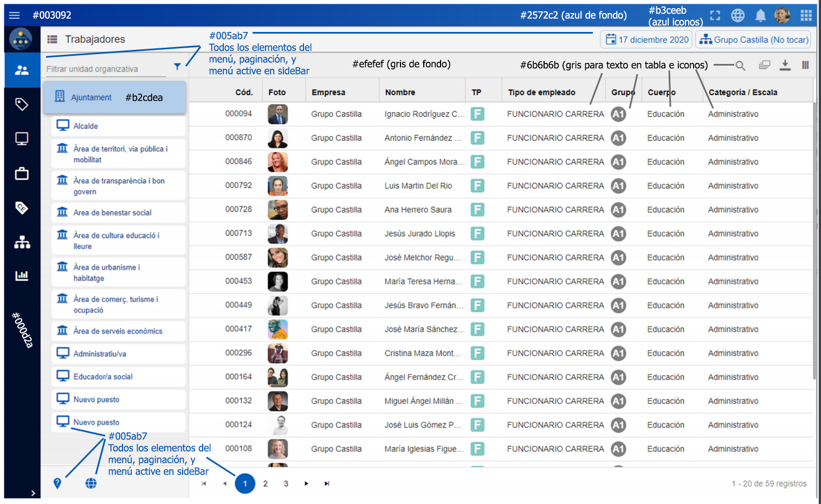Image resolution: width=821 pixels, height=504 pixels.
Task: Open the briefcase icon in the sidebar
Action: click(x=22, y=173)
